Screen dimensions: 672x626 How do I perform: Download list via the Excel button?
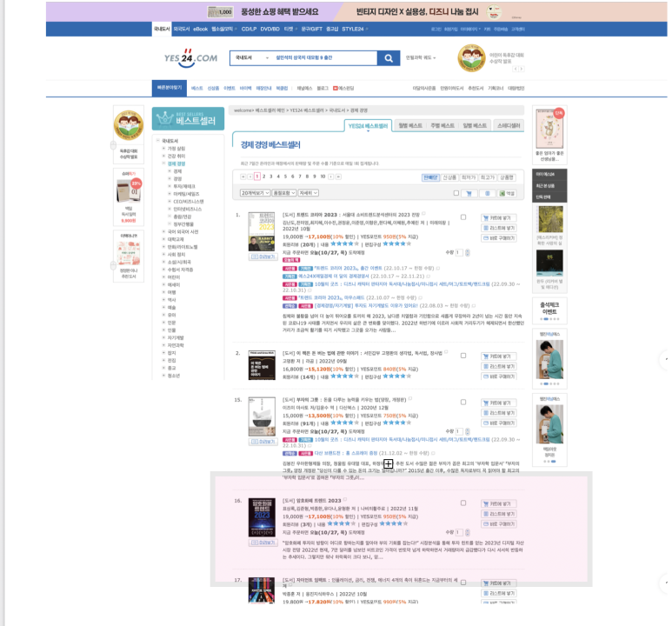[507, 193]
